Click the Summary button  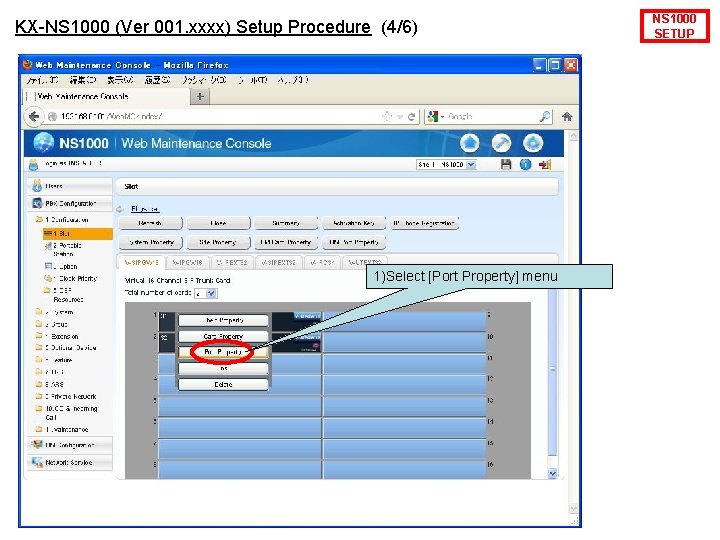click(286, 223)
